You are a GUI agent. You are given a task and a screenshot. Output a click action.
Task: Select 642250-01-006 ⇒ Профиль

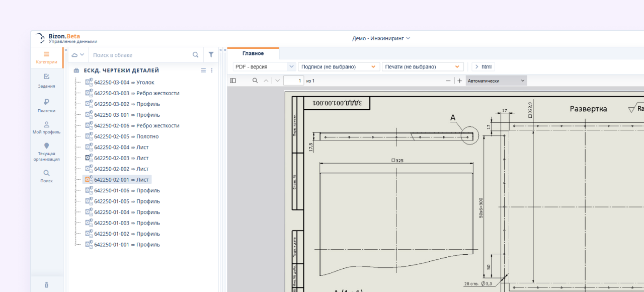tap(127, 190)
